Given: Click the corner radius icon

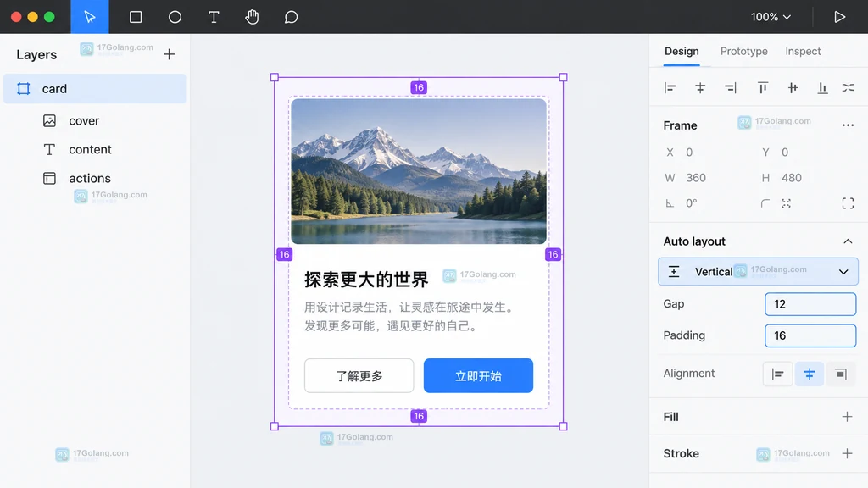Looking at the screenshot, I should [765, 203].
